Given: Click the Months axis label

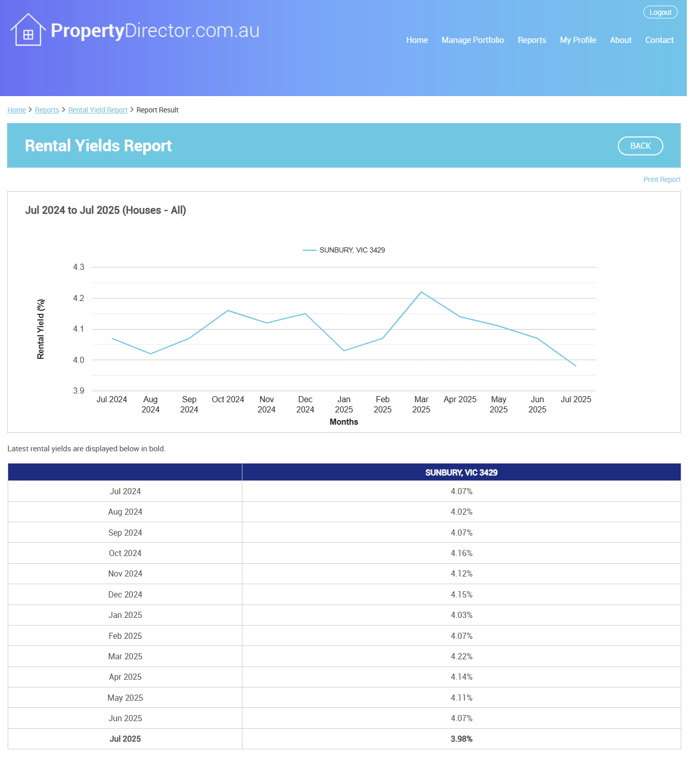Looking at the screenshot, I should (x=344, y=422).
